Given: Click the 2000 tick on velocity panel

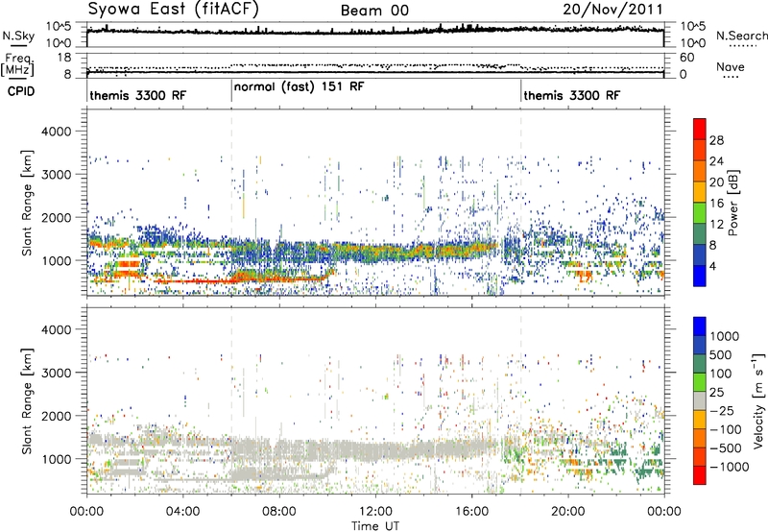Looking at the screenshot, I should click(x=57, y=416).
